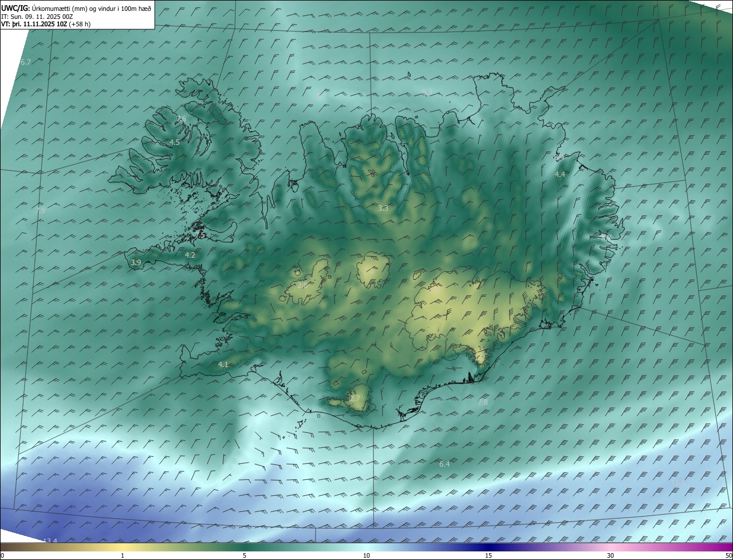Click the 7.8 value off the southeast coast
Image resolution: width=733 pixels, height=560 pixels.
coord(483,403)
